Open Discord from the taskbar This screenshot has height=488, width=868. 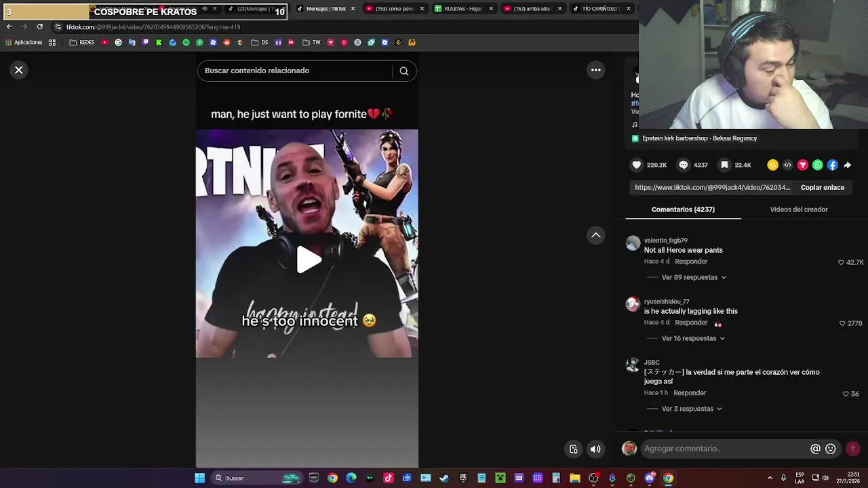(650, 478)
